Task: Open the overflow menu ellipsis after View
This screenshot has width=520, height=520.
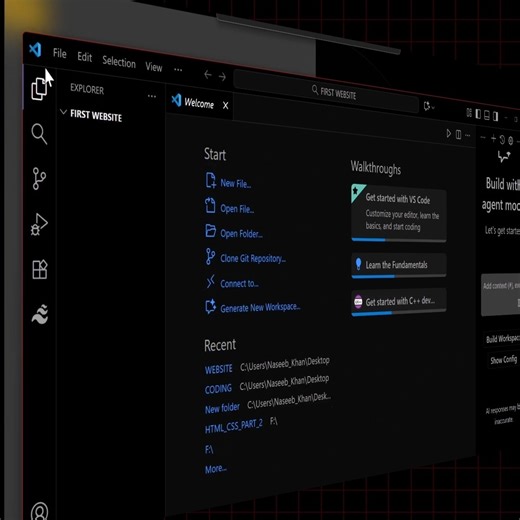Action: (x=178, y=70)
